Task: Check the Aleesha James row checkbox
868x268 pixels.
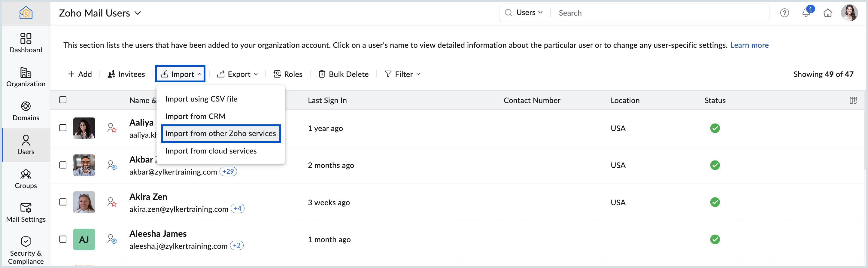Action: [63, 239]
